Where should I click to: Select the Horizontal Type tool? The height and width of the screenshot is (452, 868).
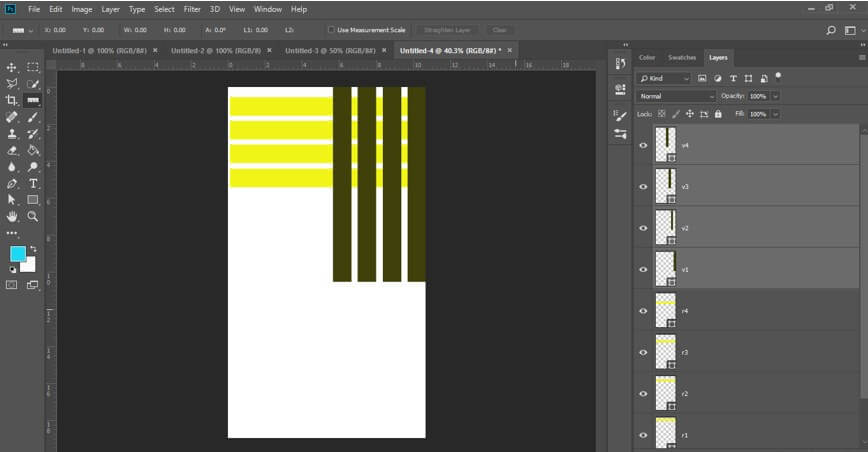tap(33, 184)
